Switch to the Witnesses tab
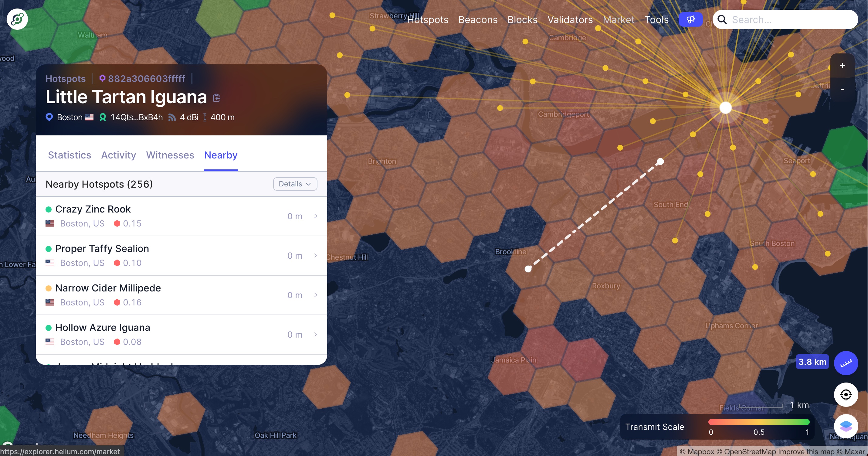868x456 pixels. tap(170, 155)
